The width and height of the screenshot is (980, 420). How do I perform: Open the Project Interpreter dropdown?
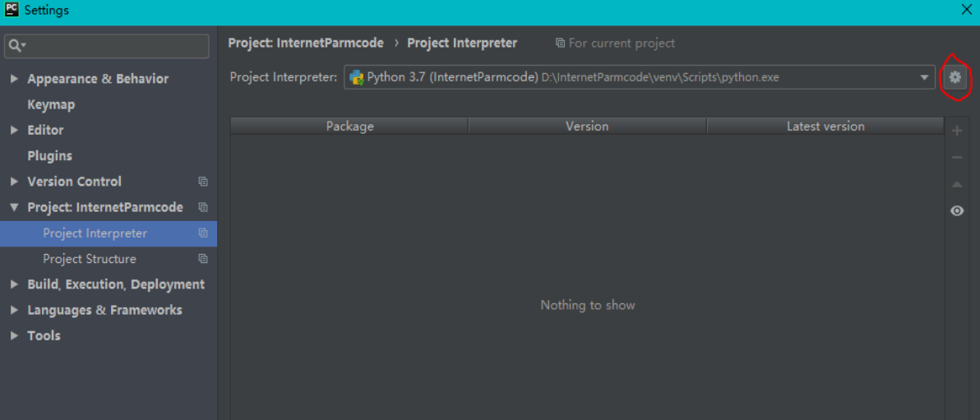(x=924, y=78)
